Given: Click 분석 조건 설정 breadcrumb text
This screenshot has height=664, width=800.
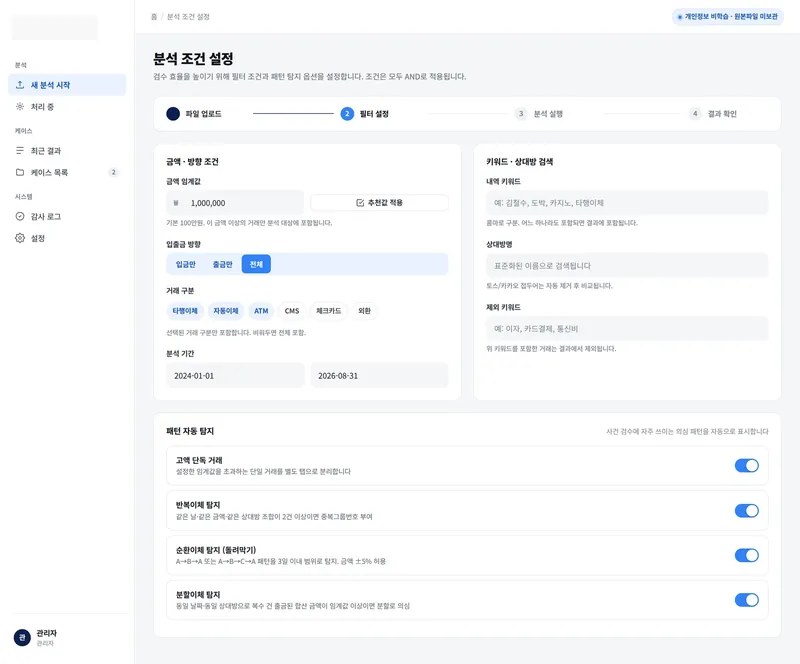Looking at the screenshot, I should (x=188, y=17).
